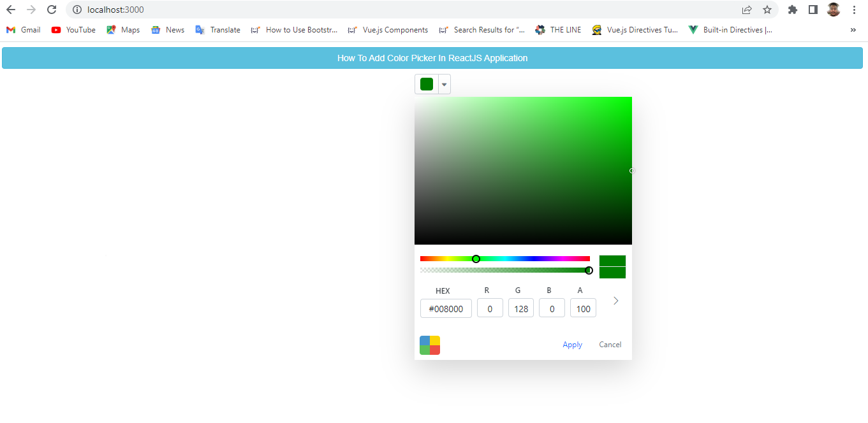Edit the B value field
Image resolution: width=868 pixels, height=423 pixels.
552,308
